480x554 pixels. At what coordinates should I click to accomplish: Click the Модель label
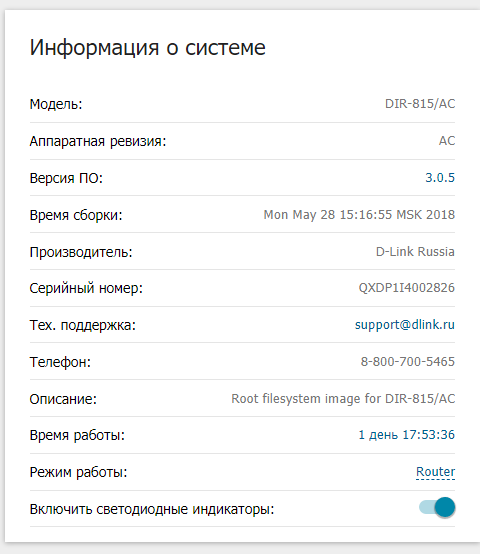pos(56,104)
